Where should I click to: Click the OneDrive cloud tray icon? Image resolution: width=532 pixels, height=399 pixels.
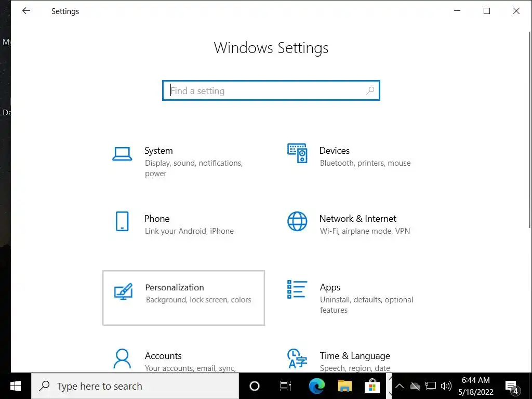point(415,386)
